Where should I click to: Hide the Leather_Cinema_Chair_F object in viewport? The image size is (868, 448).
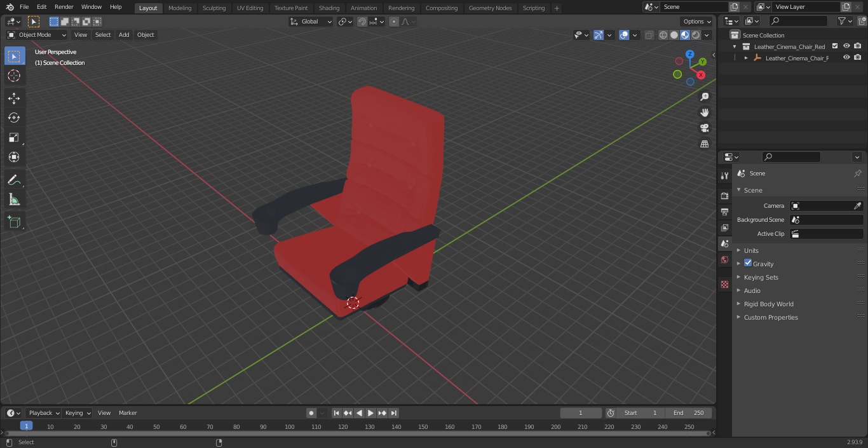tap(846, 58)
